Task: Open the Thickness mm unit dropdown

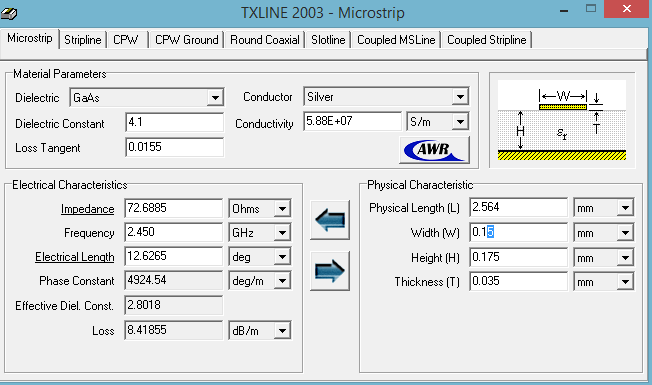Action: coord(625,281)
